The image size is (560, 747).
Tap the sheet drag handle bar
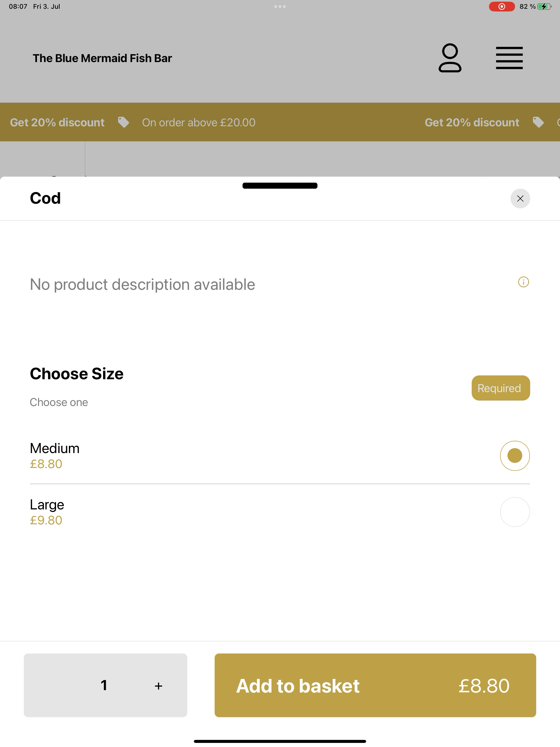pos(280,186)
